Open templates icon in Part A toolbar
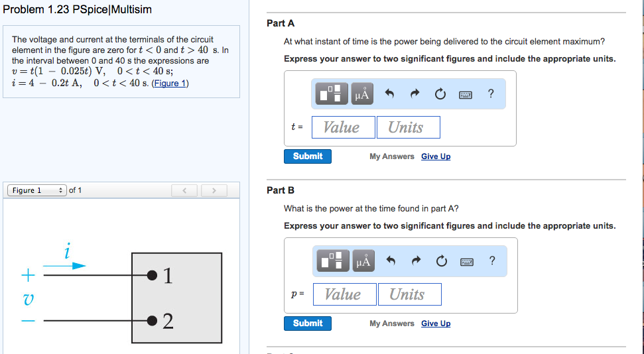This screenshot has width=644, height=354. [333, 94]
